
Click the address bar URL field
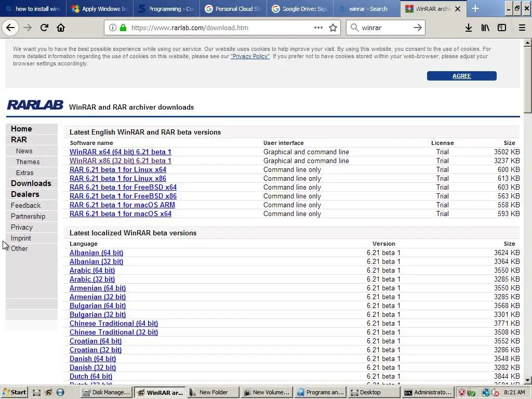(x=222, y=28)
